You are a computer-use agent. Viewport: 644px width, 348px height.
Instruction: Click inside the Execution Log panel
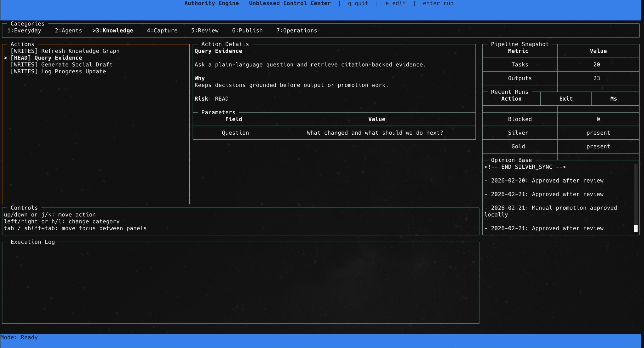coord(240,283)
